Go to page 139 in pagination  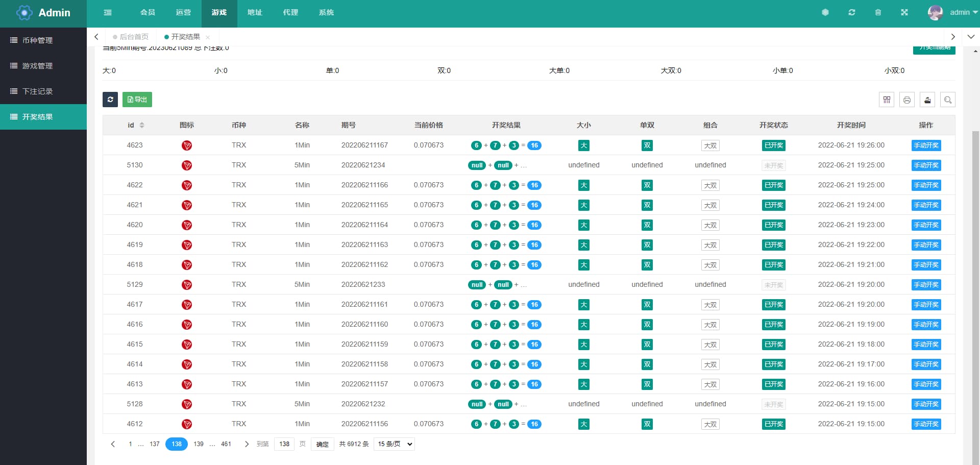[199, 444]
